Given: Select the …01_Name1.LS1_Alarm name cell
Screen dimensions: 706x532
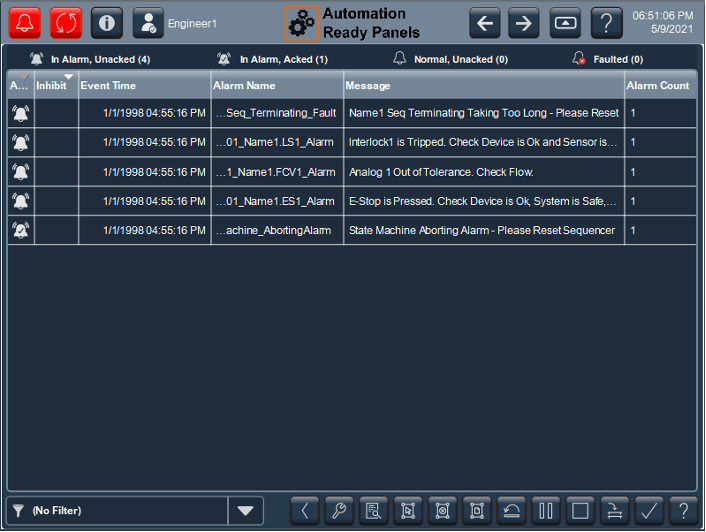Looking at the screenshot, I should coord(277,142).
